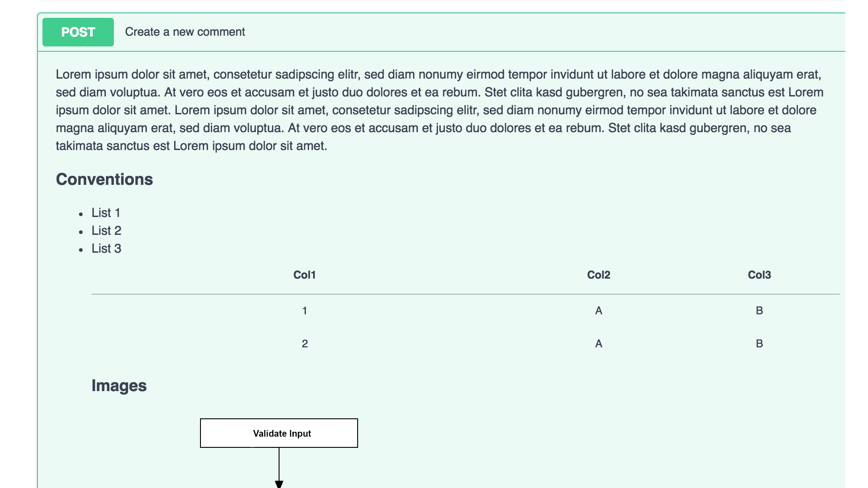868x488 pixels.
Task: Click the cell containing 1 under Col1
Action: click(305, 311)
